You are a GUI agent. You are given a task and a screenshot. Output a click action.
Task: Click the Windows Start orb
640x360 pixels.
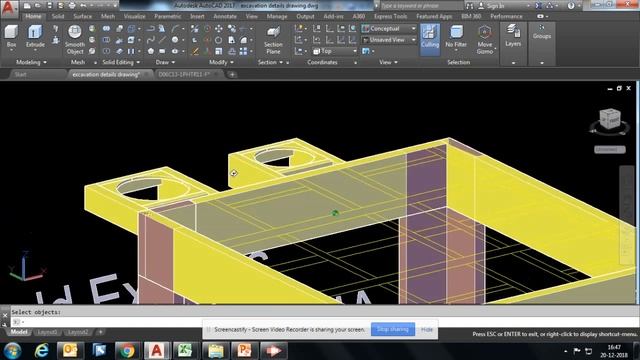[12, 351]
